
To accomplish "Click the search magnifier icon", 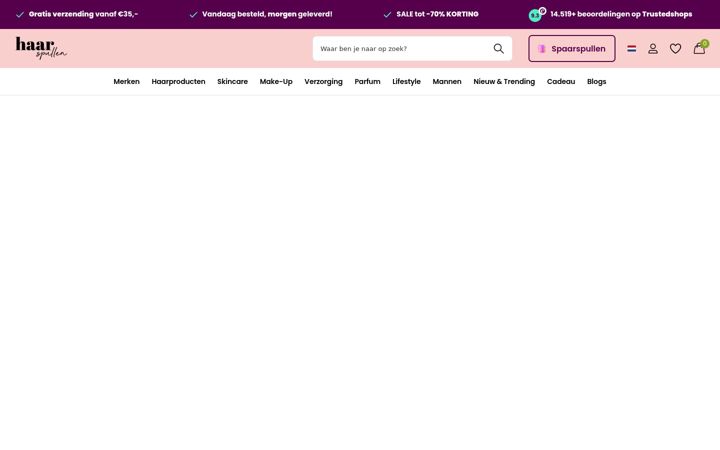I will pos(499,49).
